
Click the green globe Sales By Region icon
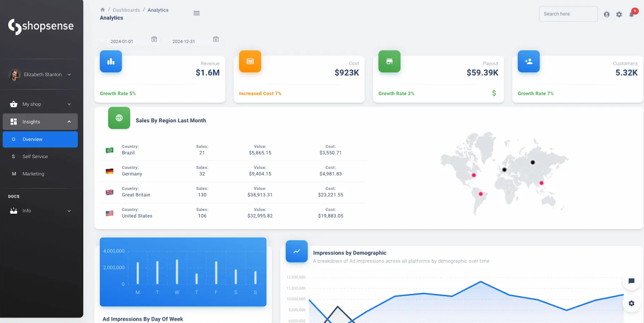coord(119,118)
